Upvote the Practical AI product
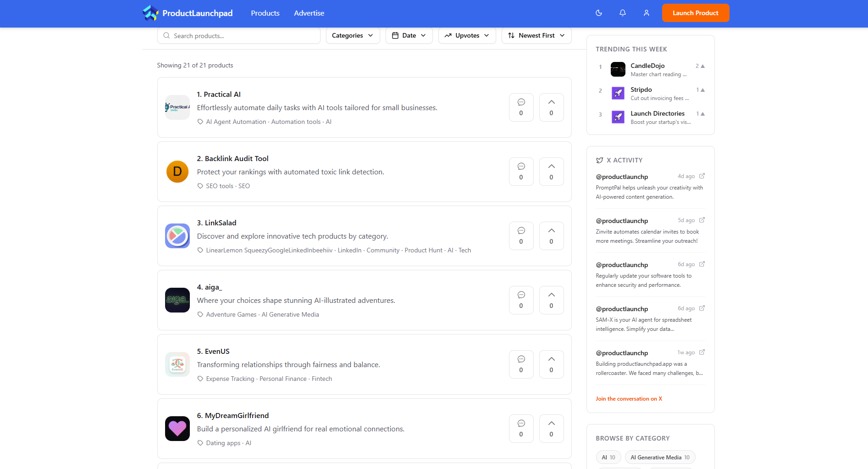 coord(551,107)
